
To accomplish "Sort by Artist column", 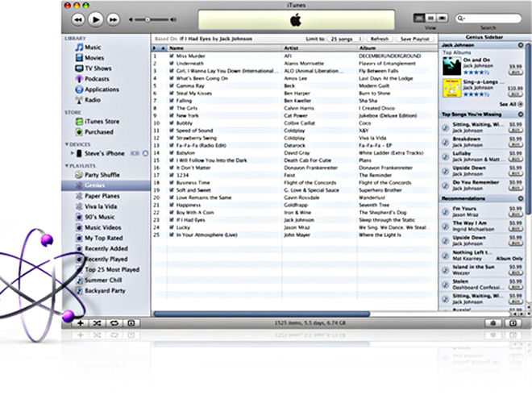I will click(x=320, y=48).
